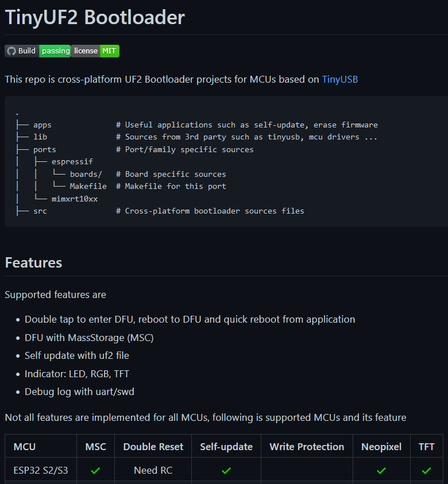Click the Neopixel checkmark for ESP32 S2/S3

381,470
